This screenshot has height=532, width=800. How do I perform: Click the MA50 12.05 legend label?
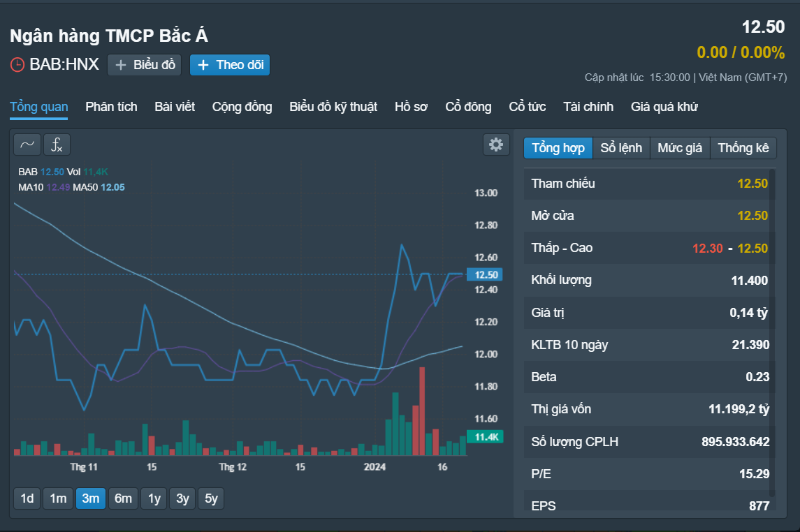click(x=99, y=187)
